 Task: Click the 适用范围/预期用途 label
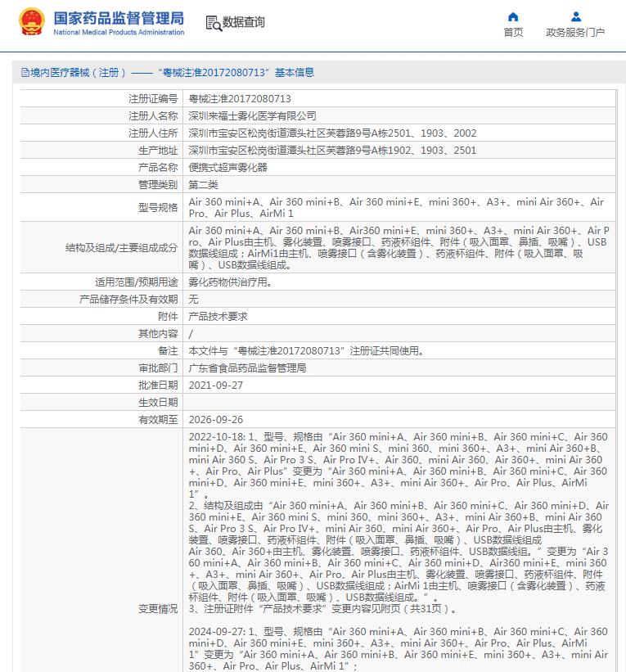click(x=137, y=282)
